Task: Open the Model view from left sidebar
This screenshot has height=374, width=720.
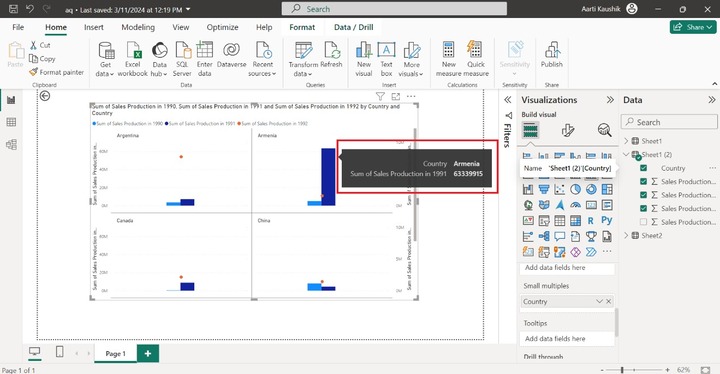Action: pyautogui.click(x=11, y=145)
